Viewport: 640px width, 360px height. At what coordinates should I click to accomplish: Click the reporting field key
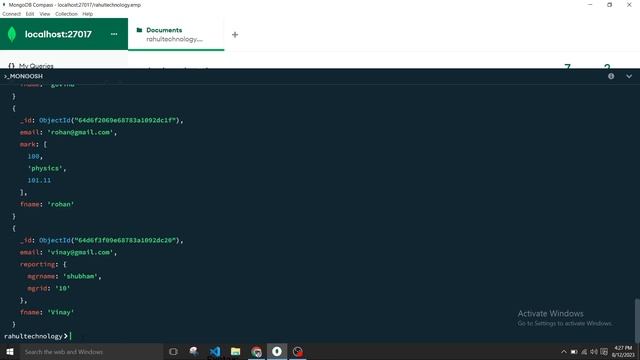click(x=38, y=264)
